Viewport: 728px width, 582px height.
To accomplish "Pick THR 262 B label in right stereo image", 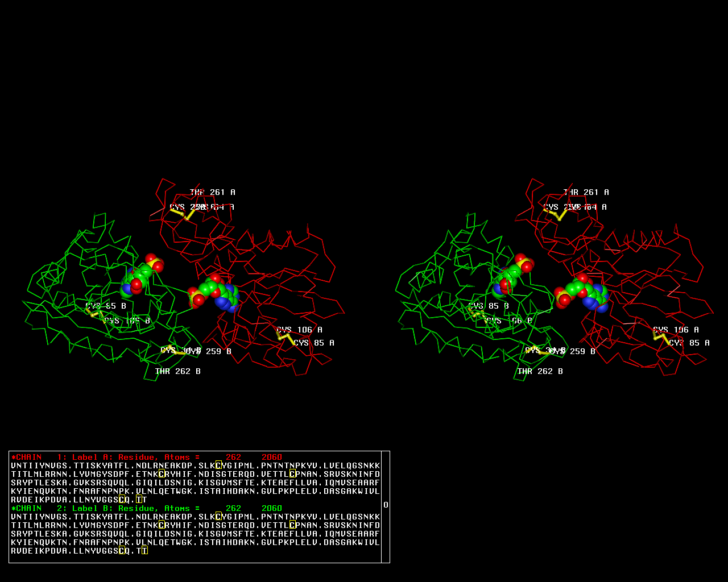I will point(540,371).
